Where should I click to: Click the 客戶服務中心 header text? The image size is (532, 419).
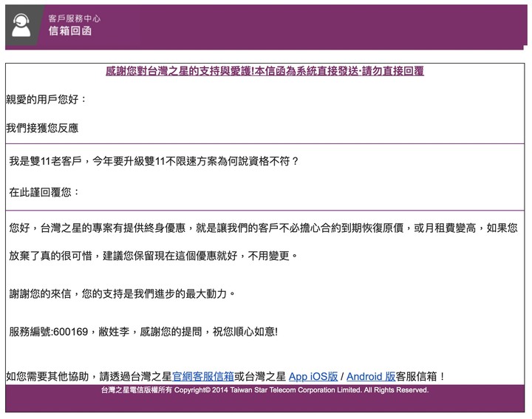pyautogui.click(x=75, y=18)
